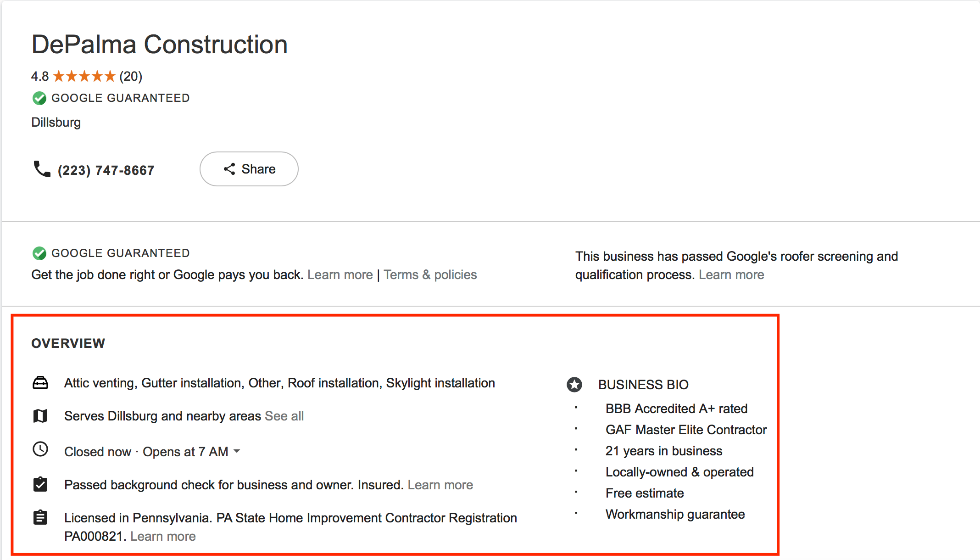This screenshot has width=980, height=560.
Task: Click the Dillsburg location text
Action: [56, 122]
